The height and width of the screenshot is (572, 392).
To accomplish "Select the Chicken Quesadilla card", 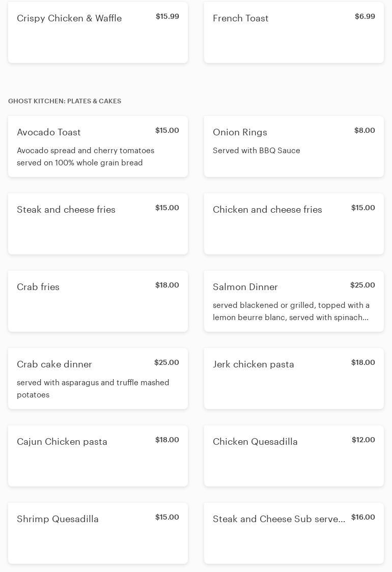I will 294,456.
